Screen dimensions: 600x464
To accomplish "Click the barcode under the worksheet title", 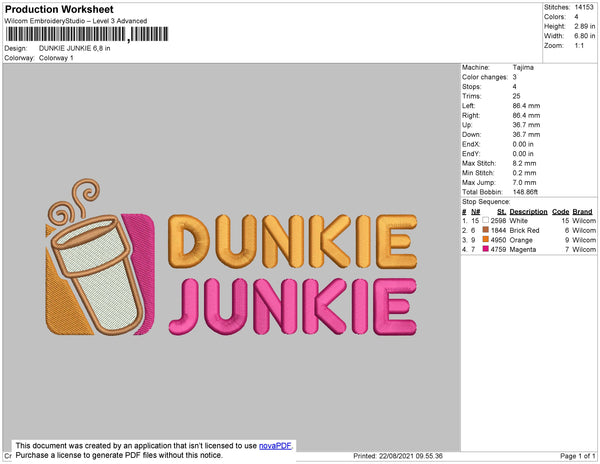I will coord(87,34).
